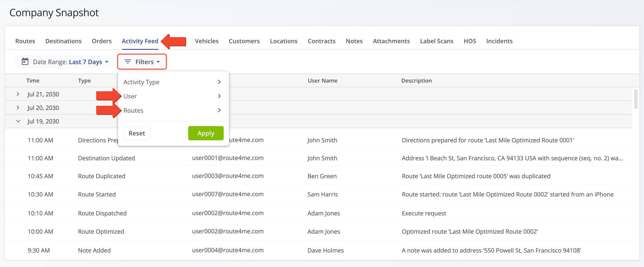This screenshot has width=644, height=267.
Task: Open the HOS tab
Action: coord(470,41)
